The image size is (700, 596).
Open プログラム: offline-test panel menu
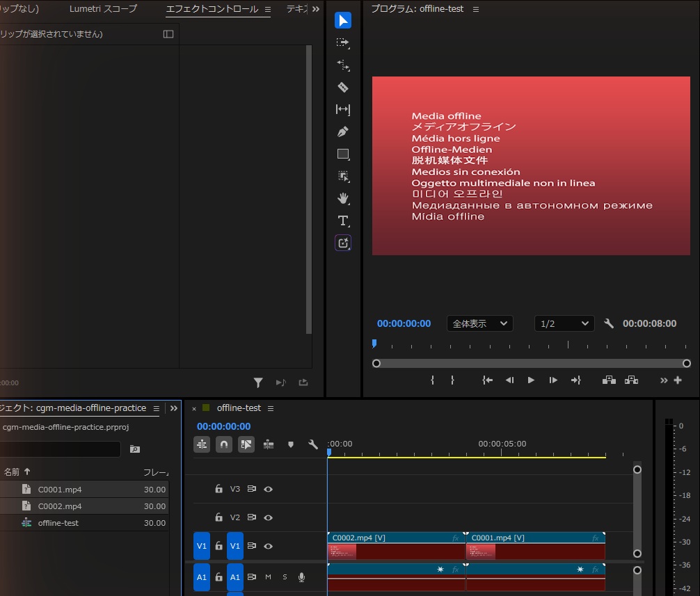(476, 9)
